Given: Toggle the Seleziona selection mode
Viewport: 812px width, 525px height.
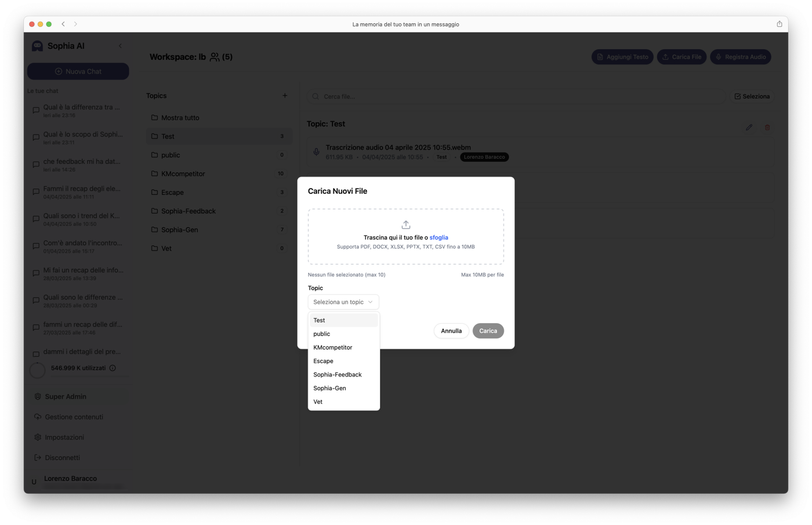Looking at the screenshot, I should coord(752,96).
